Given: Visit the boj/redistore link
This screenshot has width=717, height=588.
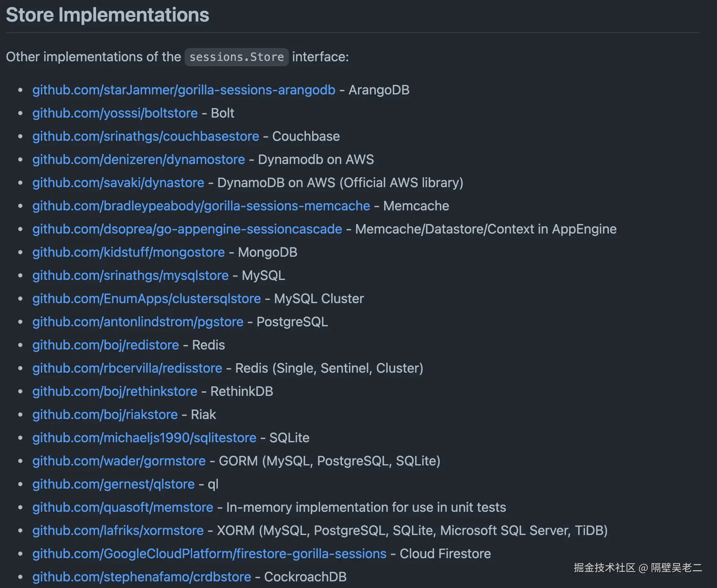Looking at the screenshot, I should pos(106,345).
